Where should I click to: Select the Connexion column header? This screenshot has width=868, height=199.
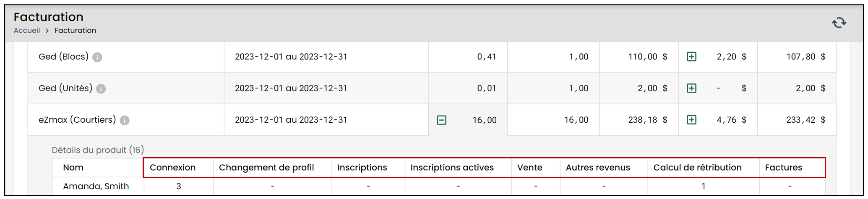pos(172,168)
